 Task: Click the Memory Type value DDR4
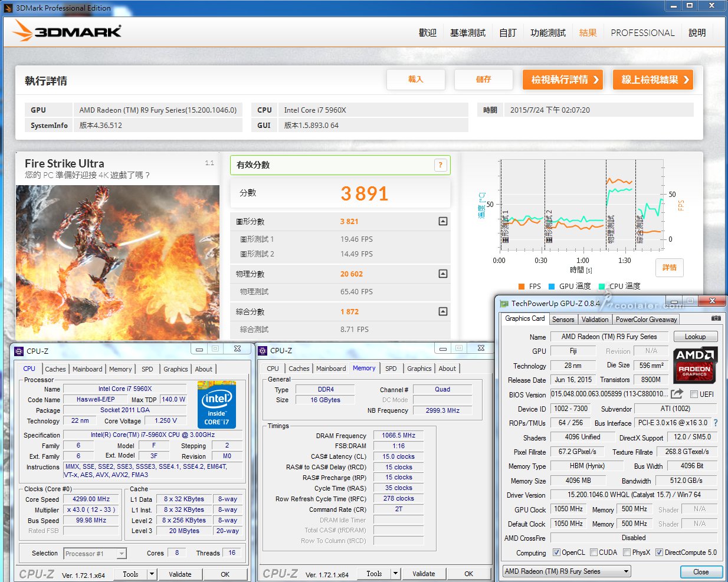(326, 390)
